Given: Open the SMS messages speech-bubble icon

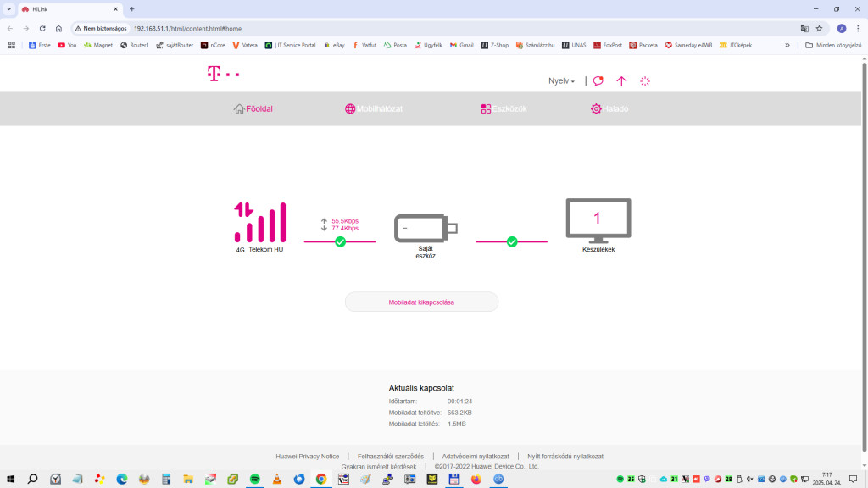Looking at the screenshot, I should click(598, 80).
